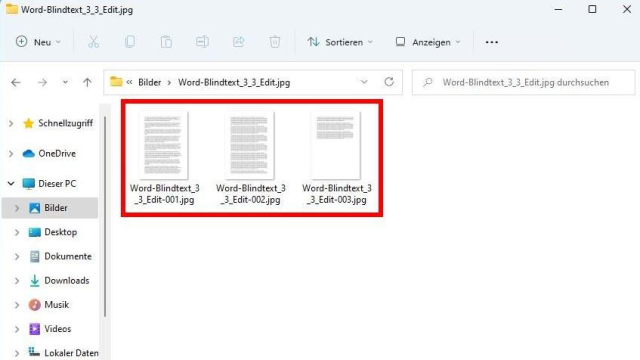Click the Bilder pictures icon in sidebar
640x360 pixels.
point(35,208)
